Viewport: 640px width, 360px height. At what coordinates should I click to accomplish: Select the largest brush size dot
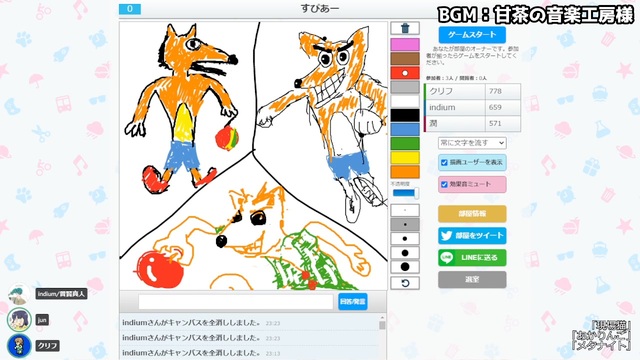click(x=405, y=267)
